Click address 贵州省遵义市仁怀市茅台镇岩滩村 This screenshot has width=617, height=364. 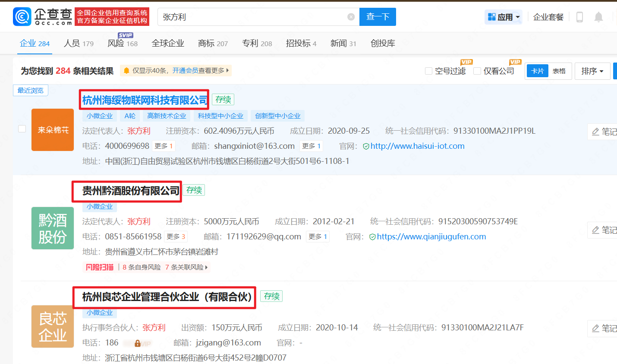(161, 252)
